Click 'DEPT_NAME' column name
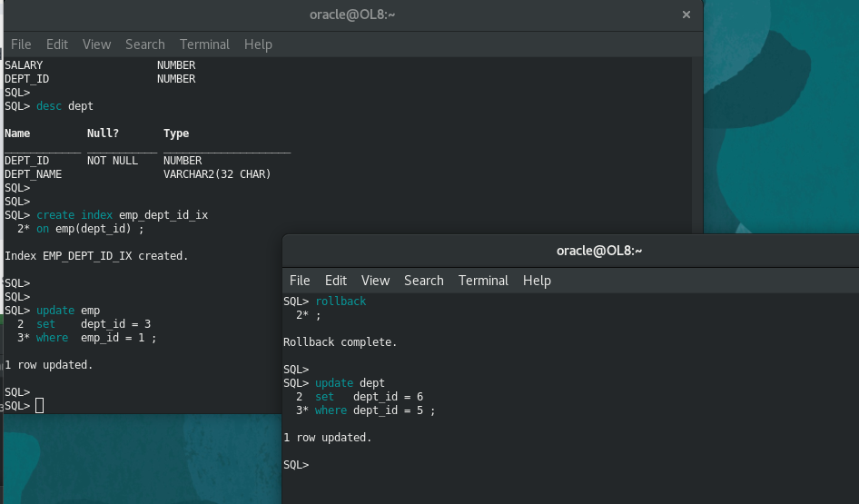 (34, 174)
